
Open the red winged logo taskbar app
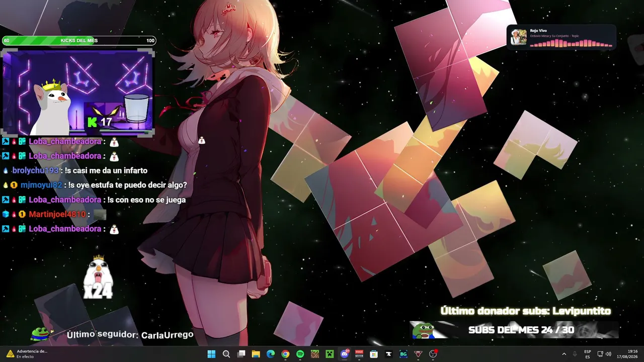click(x=418, y=354)
